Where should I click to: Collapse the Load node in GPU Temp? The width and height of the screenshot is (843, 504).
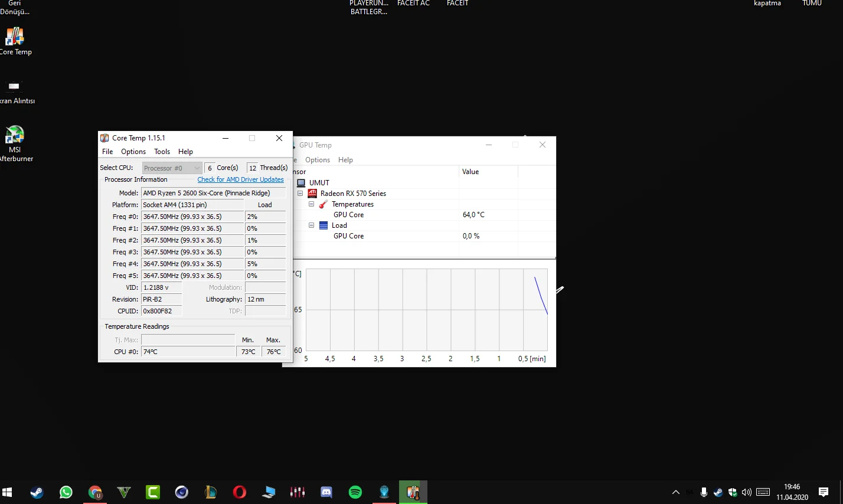coord(311,225)
